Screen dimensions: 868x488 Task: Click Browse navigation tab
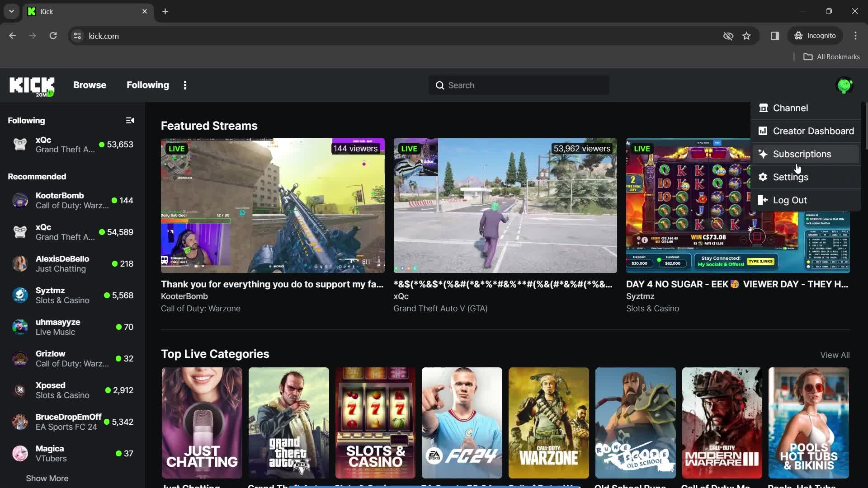[x=90, y=84]
